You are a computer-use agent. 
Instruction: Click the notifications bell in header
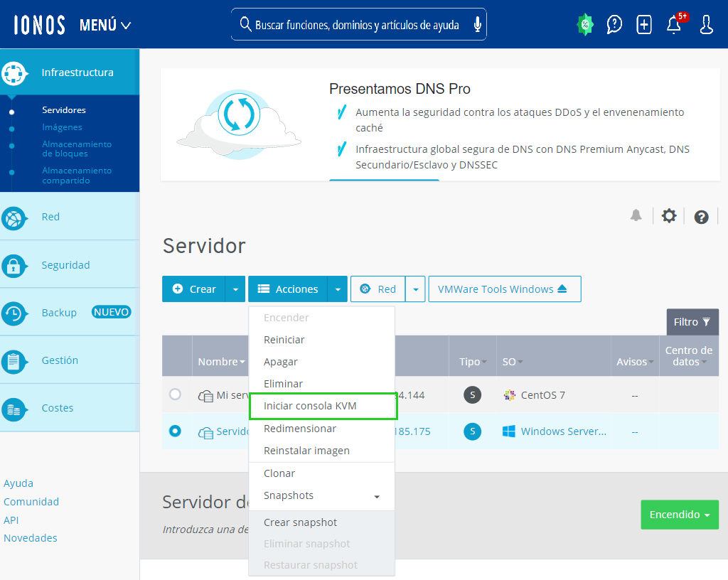tap(674, 25)
